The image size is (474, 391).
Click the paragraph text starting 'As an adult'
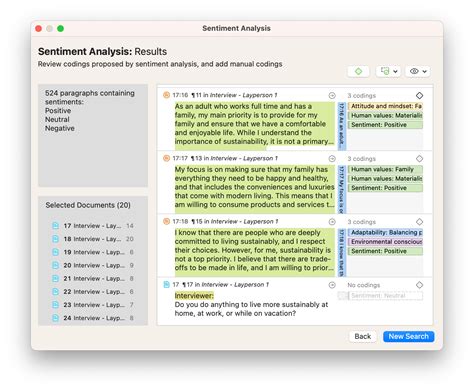[x=254, y=124]
